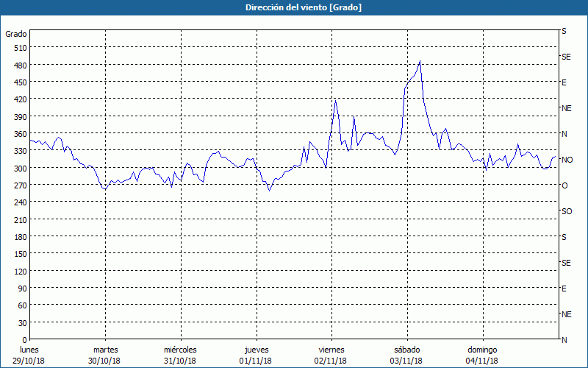Select the 'NE' compass label level with 390
This screenshot has width=588, height=368.
[x=566, y=108]
